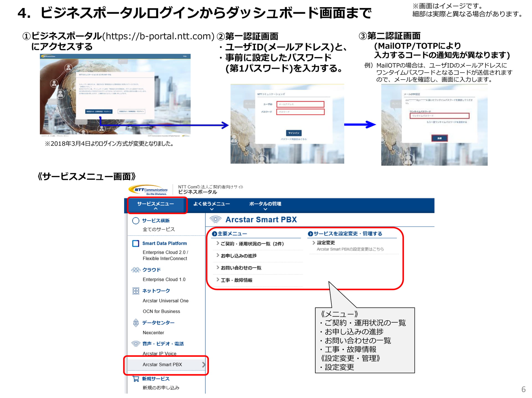
Task: Click the ワンタイムパスワード input field
Action: [439, 116]
